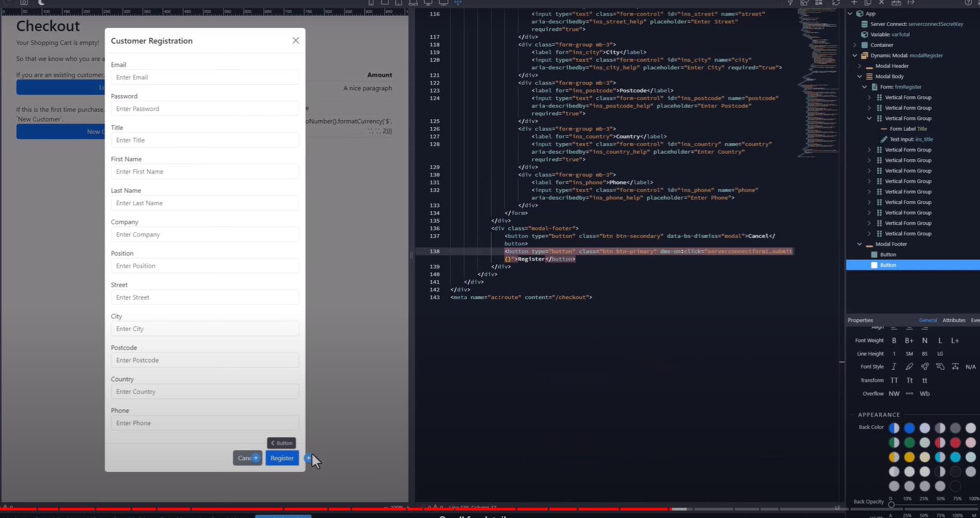Click the Form frmRegister icon in tree
Screen dimensions: 980x518
(874, 87)
